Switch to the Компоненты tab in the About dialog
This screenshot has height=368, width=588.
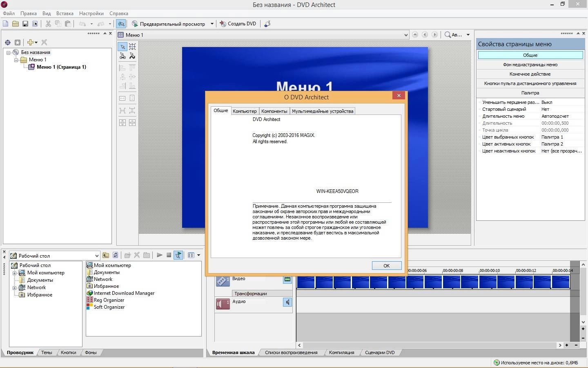[x=274, y=111]
